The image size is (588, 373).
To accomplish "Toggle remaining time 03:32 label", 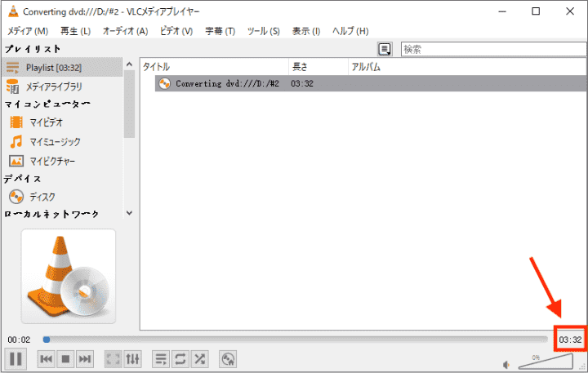I will pyautogui.click(x=570, y=340).
